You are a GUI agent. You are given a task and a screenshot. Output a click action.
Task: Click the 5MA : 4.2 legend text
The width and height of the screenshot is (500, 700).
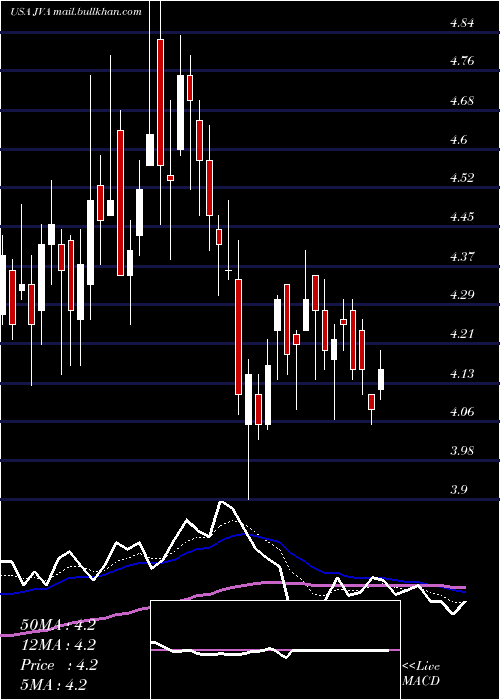click(x=54, y=684)
